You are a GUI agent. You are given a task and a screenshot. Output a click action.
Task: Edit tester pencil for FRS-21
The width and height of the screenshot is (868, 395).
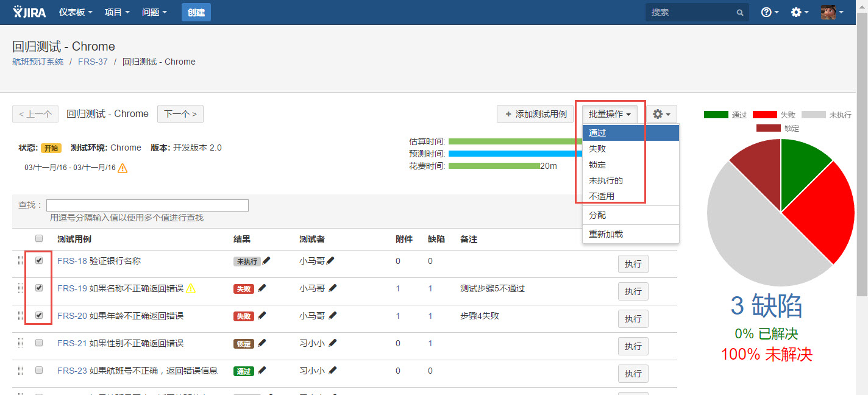pyautogui.click(x=332, y=343)
